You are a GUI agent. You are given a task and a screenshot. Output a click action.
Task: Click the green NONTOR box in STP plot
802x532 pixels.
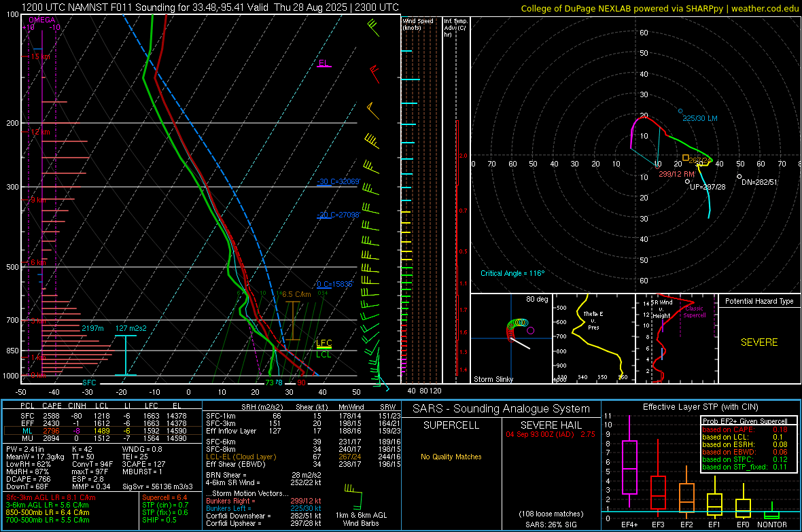coord(771,514)
